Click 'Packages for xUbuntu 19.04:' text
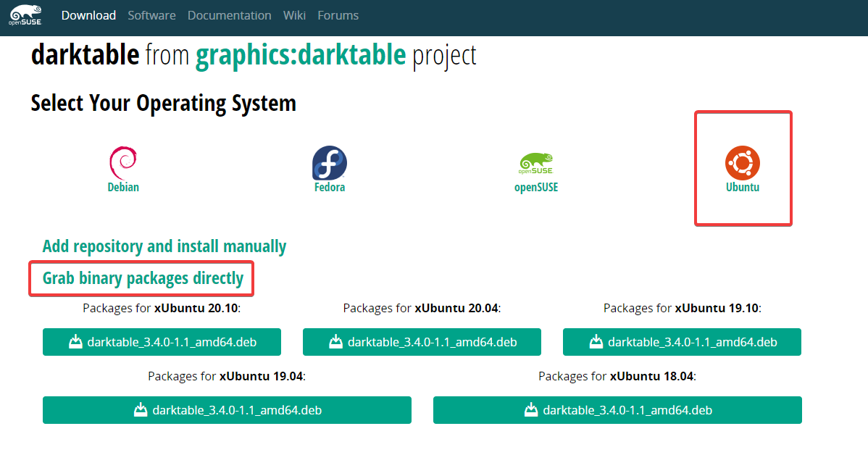This screenshot has height=455, width=868. tap(227, 377)
